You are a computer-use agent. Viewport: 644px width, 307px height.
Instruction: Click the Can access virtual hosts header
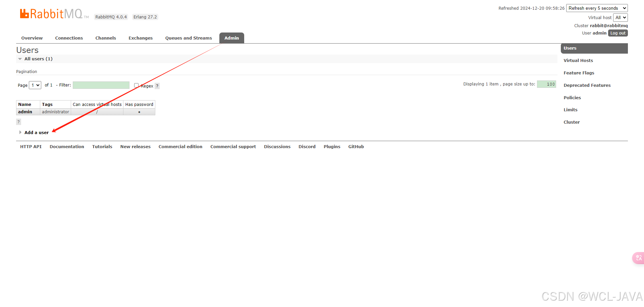[x=97, y=105]
